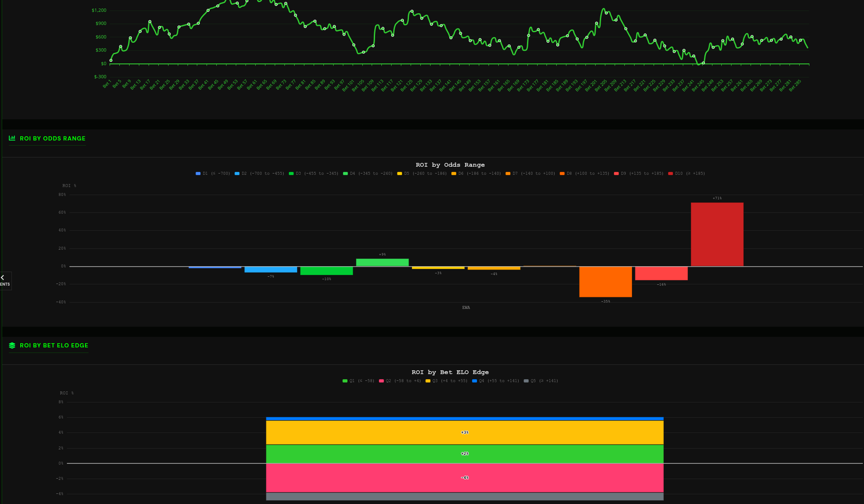Toggle the Q5 (≥ +141) legend series
The image size is (864, 504).
coord(541,381)
